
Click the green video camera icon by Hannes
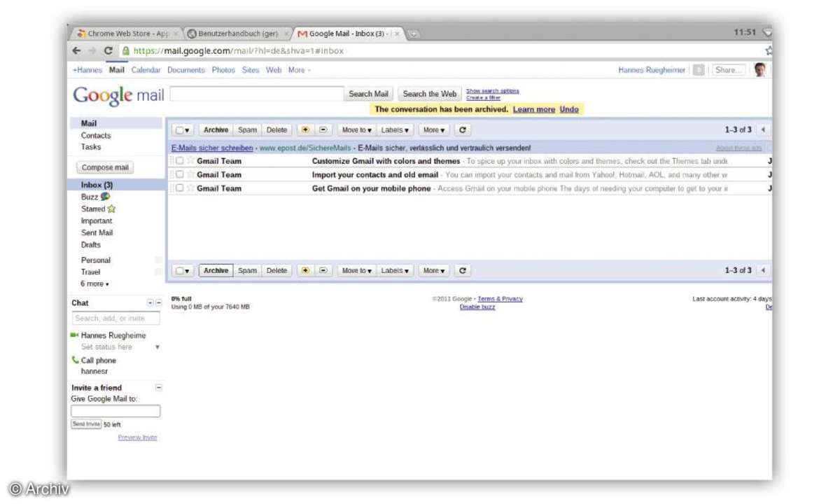point(75,335)
